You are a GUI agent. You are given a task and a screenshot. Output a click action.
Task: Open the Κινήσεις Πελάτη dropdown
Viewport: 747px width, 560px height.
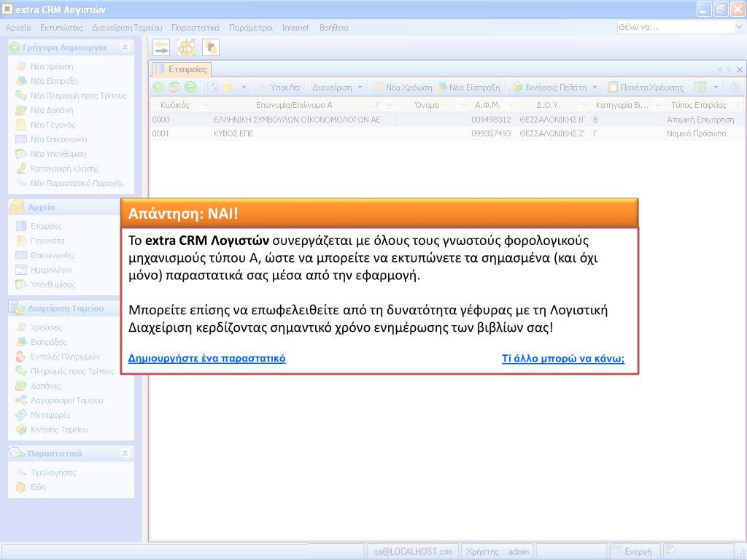(554, 87)
